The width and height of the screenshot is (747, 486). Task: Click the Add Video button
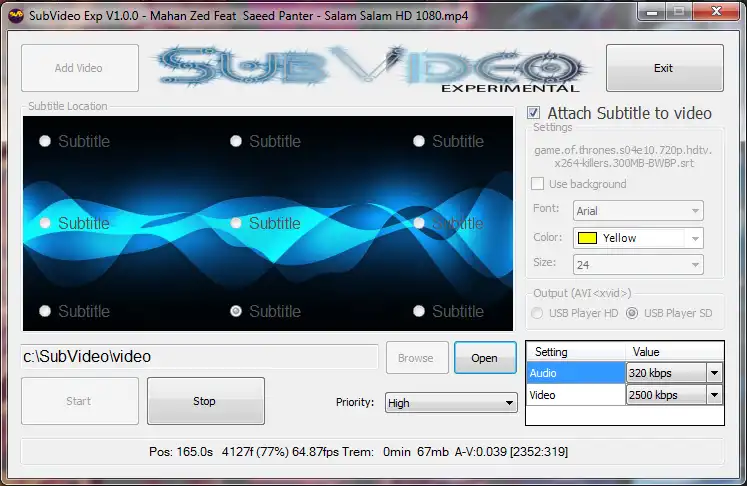[x=80, y=68]
